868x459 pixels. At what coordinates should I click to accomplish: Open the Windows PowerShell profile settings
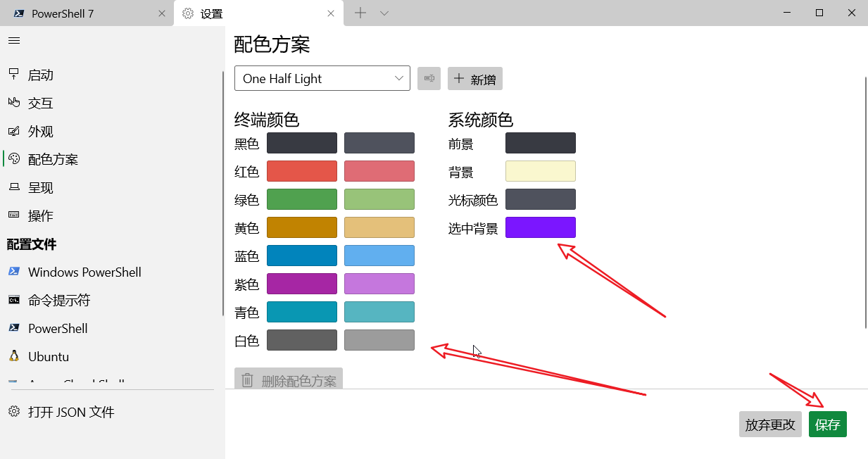click(84, 272)
